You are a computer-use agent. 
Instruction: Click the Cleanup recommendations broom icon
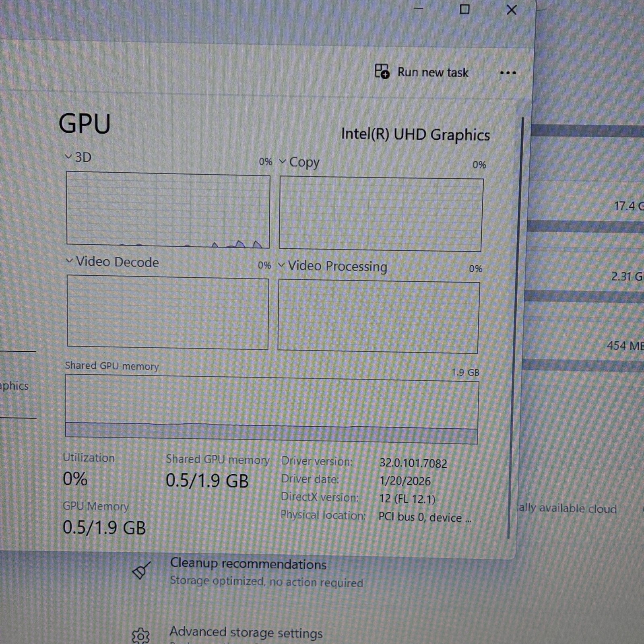(x=141, y=570)
